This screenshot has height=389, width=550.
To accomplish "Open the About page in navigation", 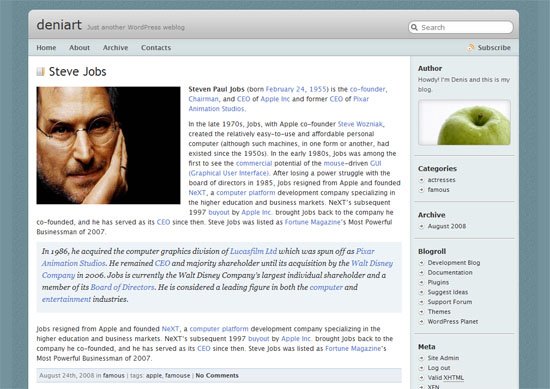I will (79, 48).
